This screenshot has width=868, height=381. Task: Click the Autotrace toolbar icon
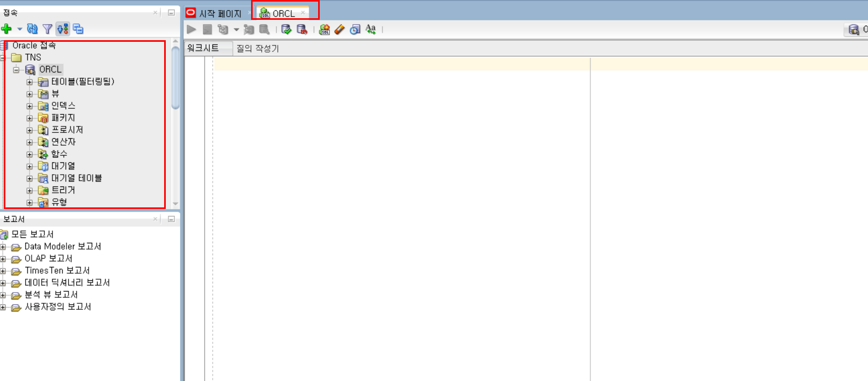point(249,29)
